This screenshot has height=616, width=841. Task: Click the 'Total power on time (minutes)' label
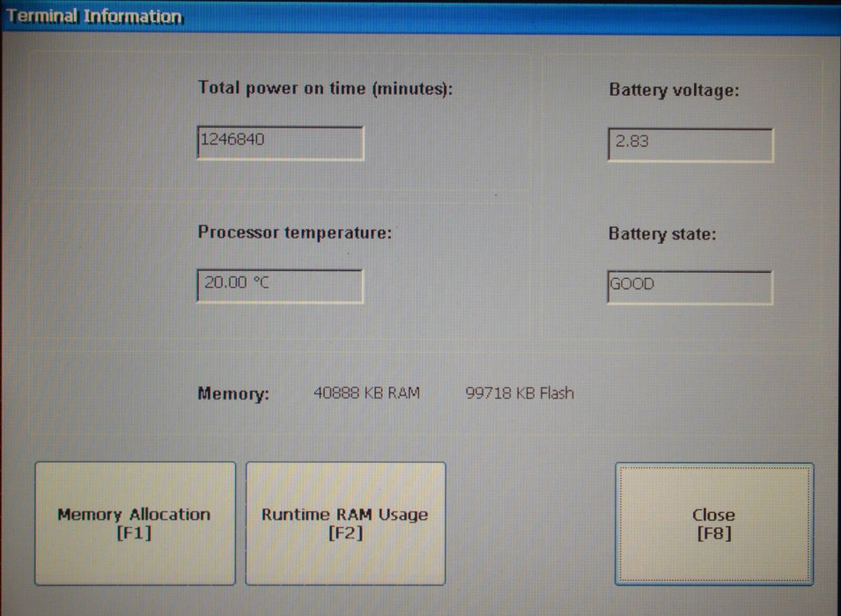pyautogui.click(x=325, y=88)
